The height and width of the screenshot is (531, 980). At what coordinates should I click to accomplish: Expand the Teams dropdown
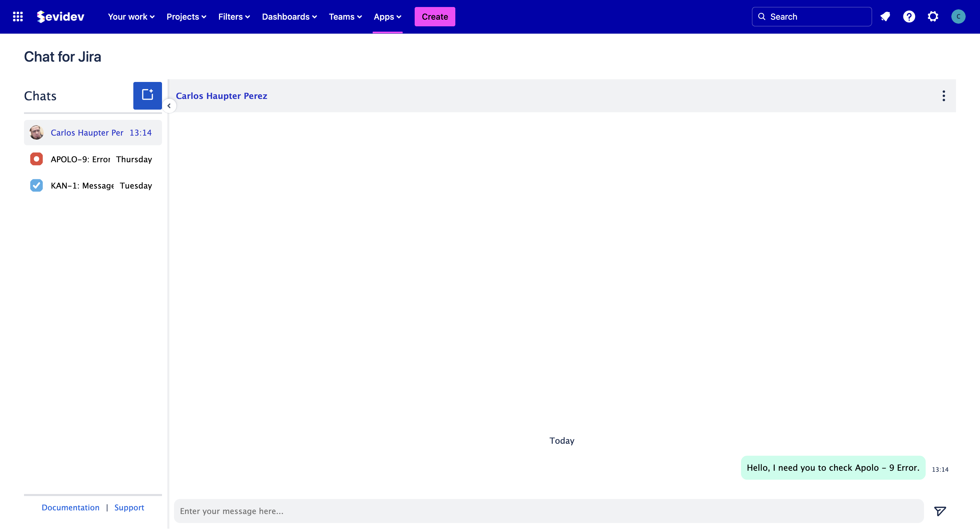345,17
